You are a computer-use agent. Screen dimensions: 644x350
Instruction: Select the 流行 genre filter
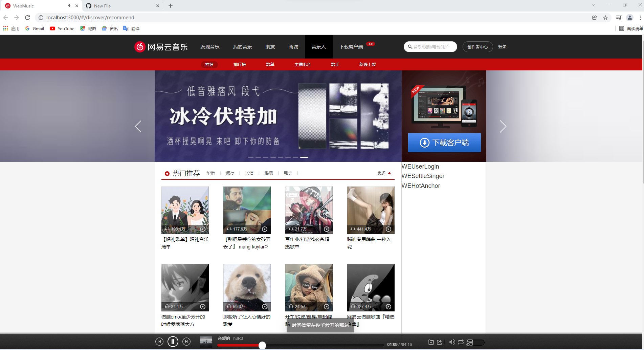tap(230, 173)
